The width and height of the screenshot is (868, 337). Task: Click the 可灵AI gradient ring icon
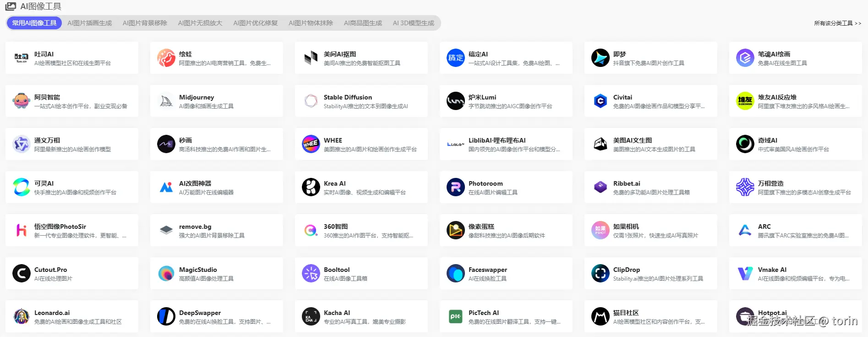click(x=22, y=187)
